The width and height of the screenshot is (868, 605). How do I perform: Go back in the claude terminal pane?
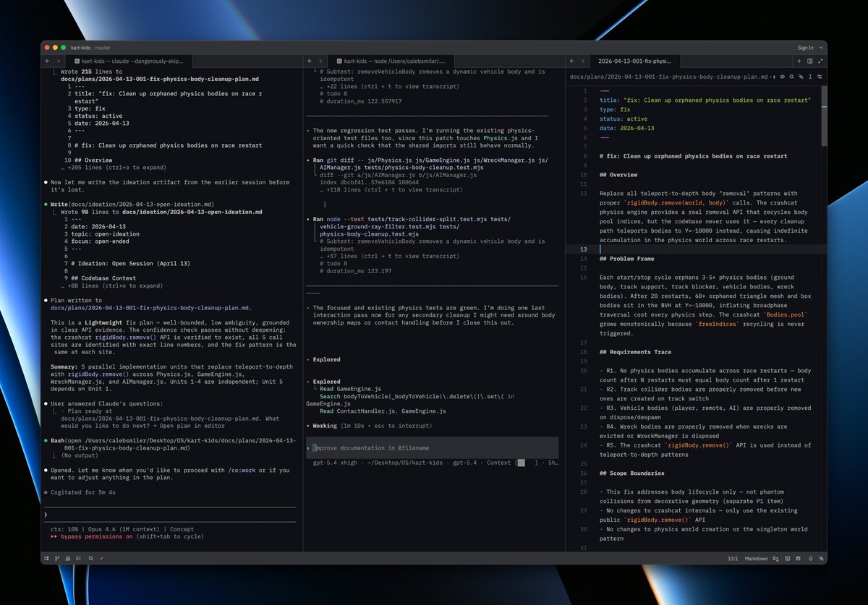click(x=48, y=61)
